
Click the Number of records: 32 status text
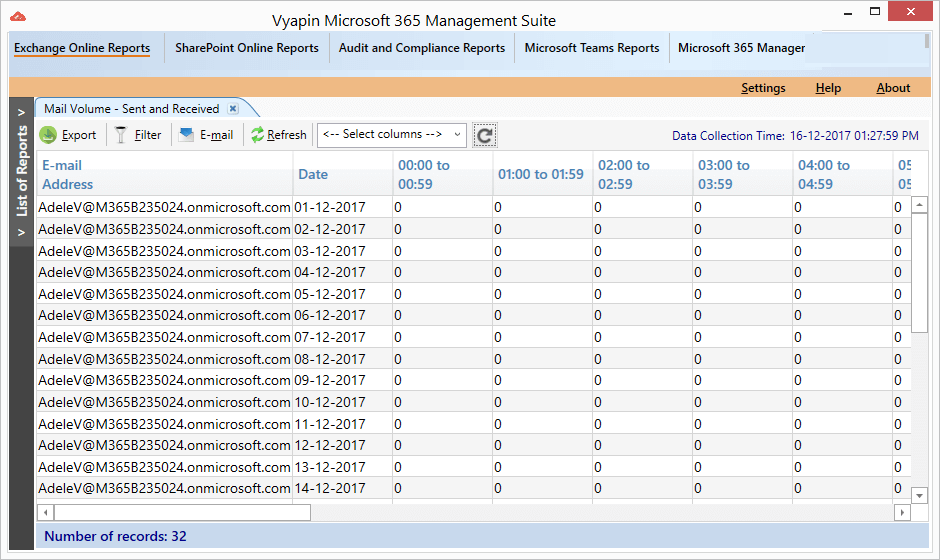coord(115,536)
